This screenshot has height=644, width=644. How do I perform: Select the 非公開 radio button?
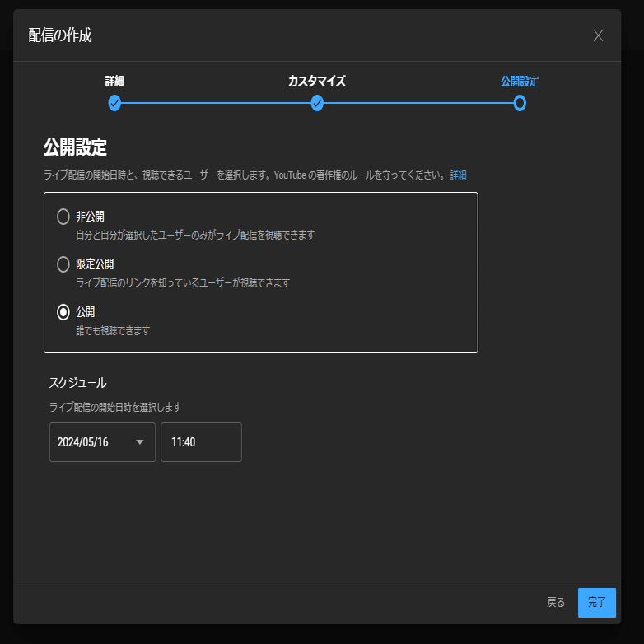pyautogui.click(x=63, y=217)
